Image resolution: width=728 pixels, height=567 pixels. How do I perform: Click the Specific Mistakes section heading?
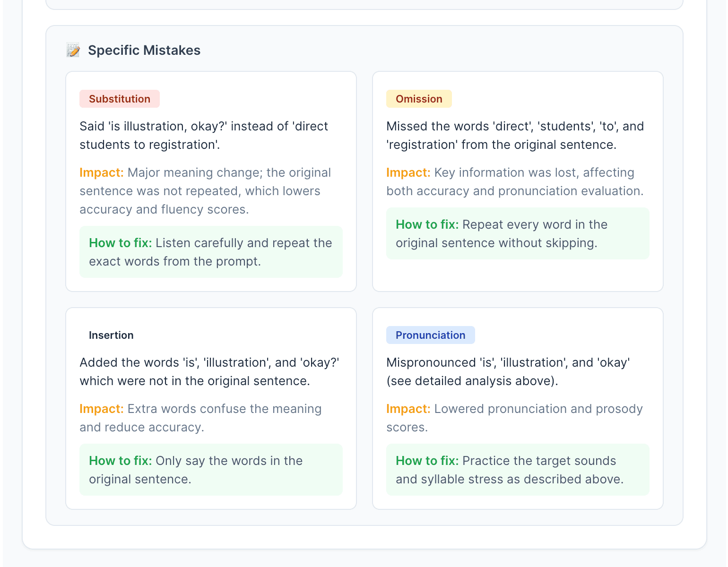pos(144,51)
